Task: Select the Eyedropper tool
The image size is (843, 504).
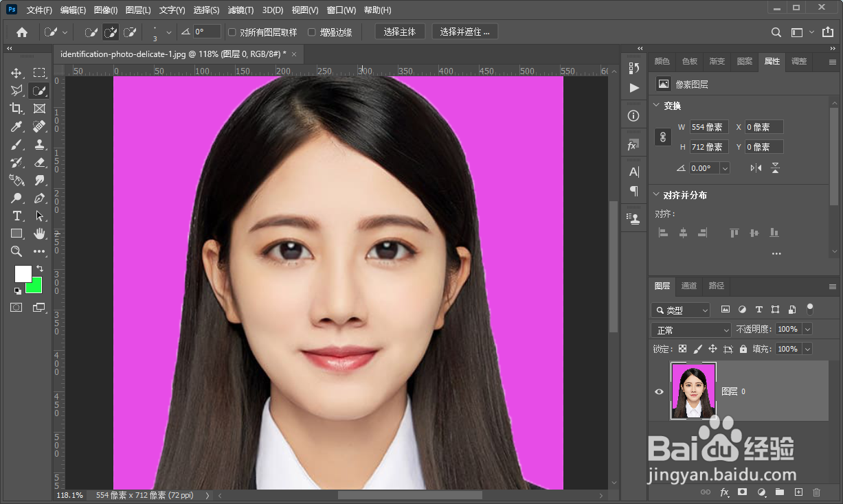Action: tap(16, 126)
